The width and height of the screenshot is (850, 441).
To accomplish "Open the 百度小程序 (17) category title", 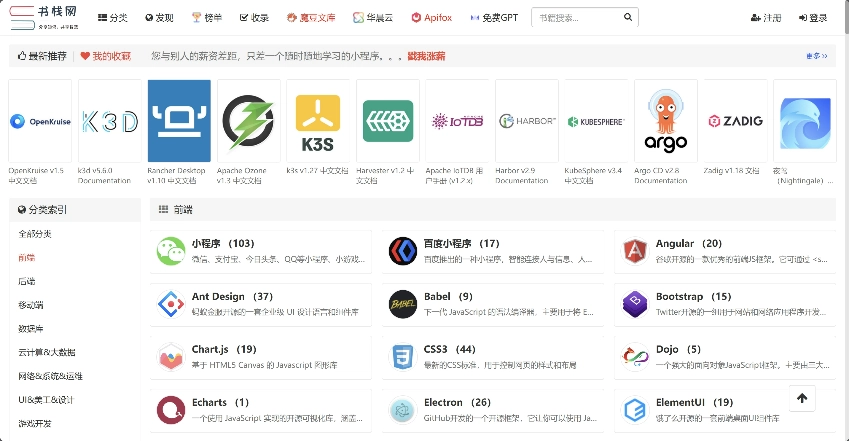I will (461, 244).
